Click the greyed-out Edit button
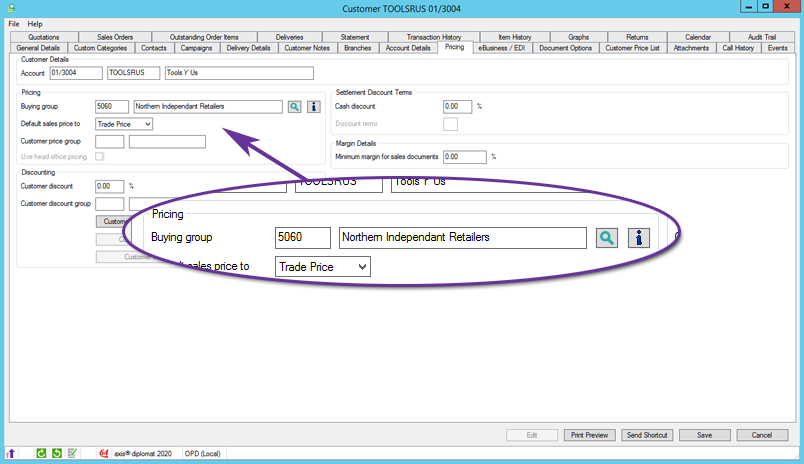The height and width of the screenshot is (464, 804). coord(532,435)
